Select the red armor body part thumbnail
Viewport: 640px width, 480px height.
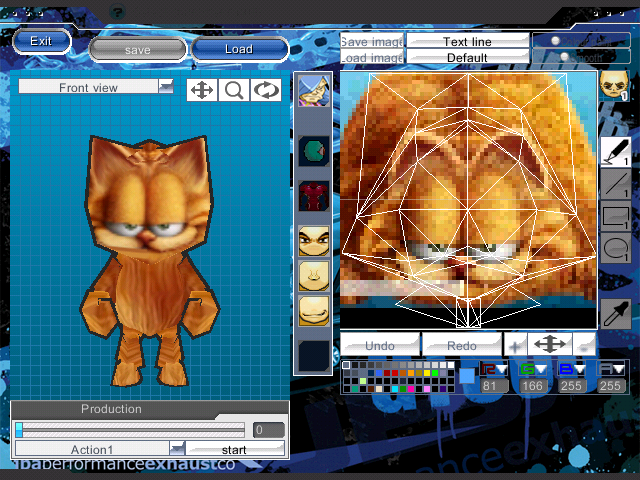click(313, 196)
